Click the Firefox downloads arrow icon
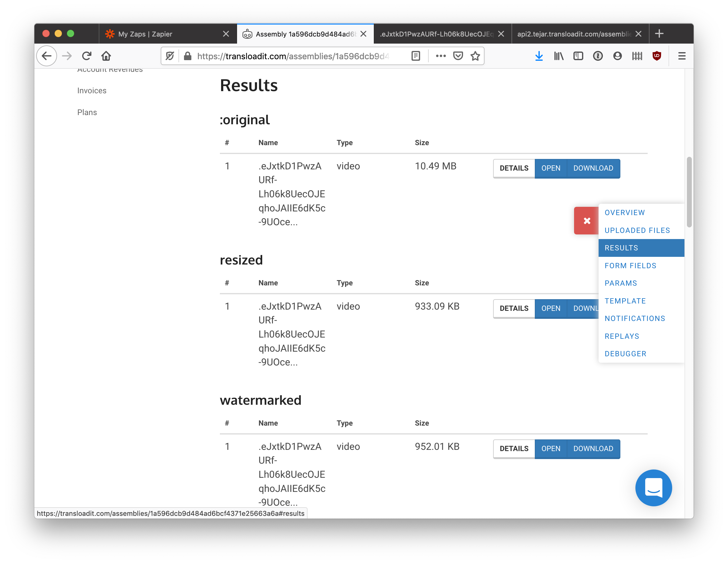The image size is (728, 564). 539,56
